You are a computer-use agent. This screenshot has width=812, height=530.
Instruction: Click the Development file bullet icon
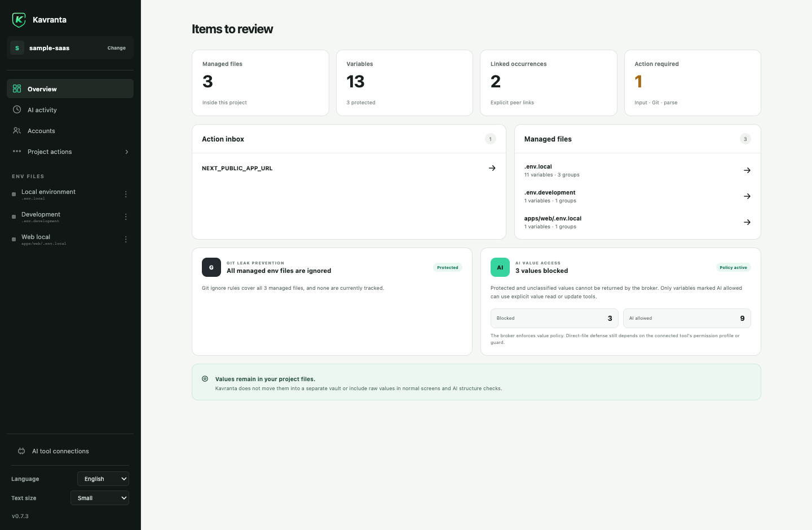pyautogui.click(x=14, y=217)
